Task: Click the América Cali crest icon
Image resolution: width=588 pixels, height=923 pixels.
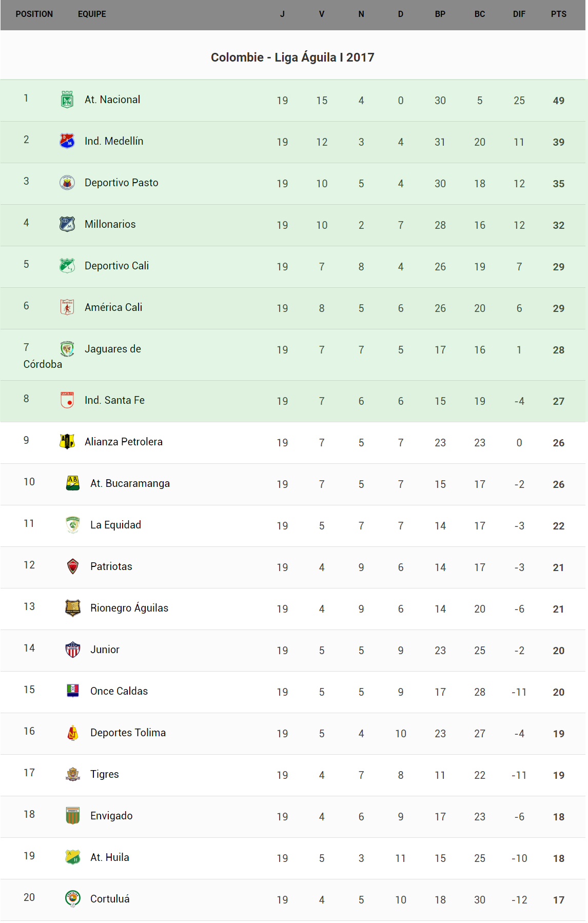Action: pos(67,307)
